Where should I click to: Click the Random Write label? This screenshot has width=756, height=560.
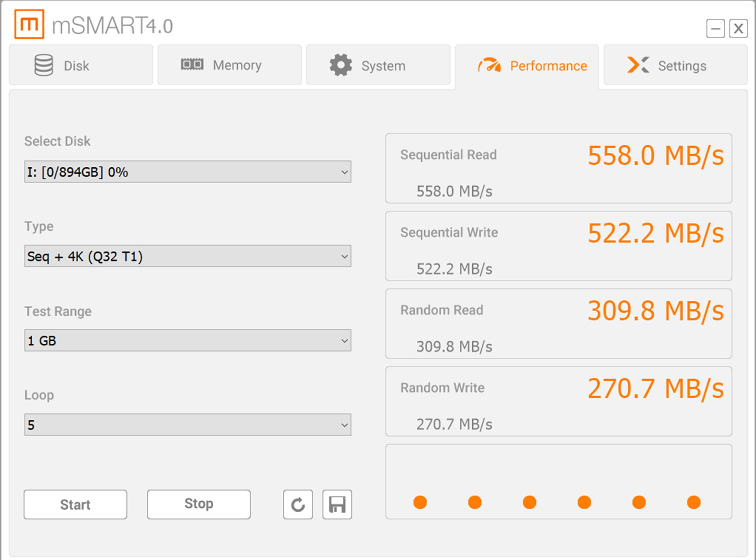(443, 388)
